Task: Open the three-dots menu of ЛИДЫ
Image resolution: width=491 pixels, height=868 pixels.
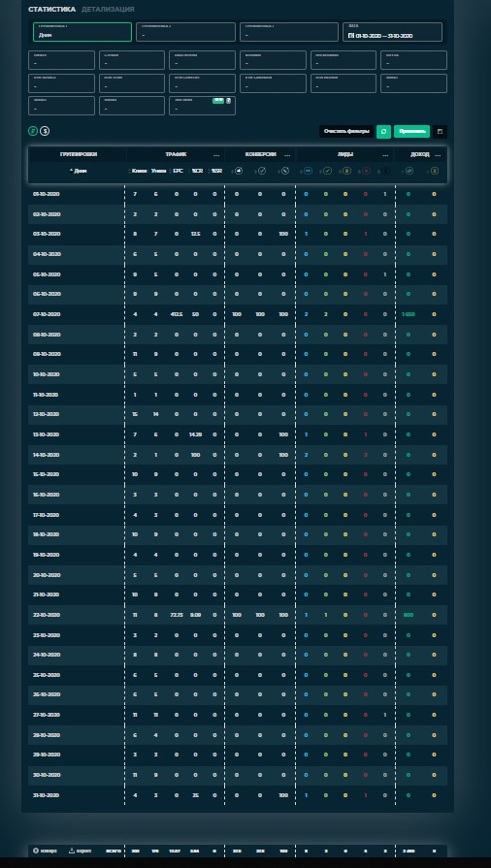Action: coord(385,155)
